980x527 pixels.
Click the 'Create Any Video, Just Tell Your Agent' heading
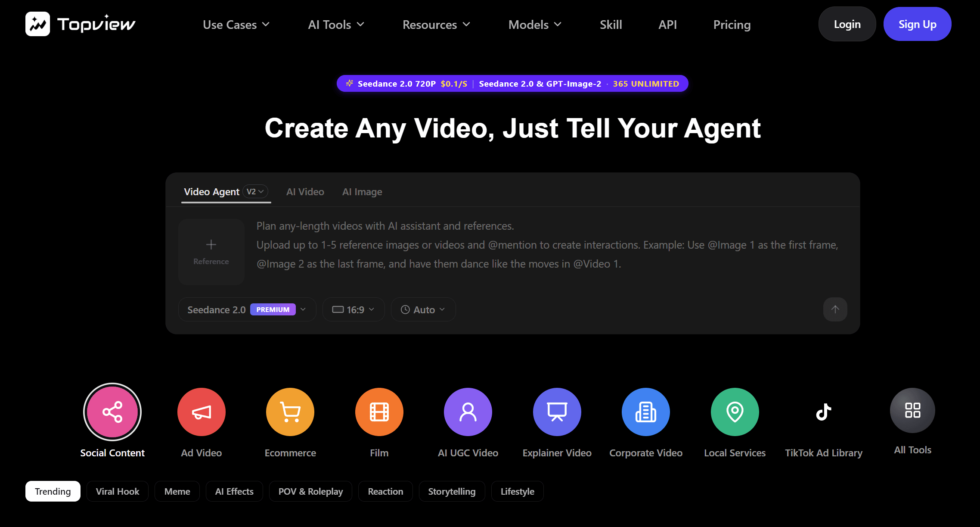pyautogui.click(x=512, y=128)
